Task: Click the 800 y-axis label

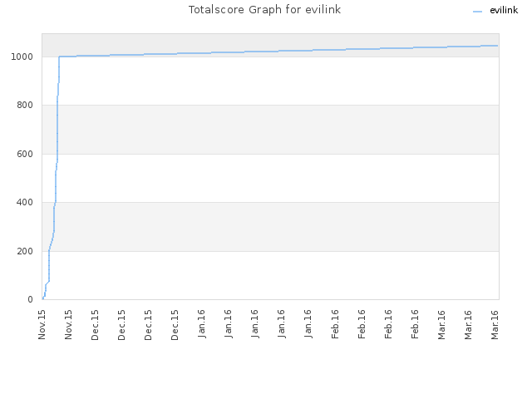Action: (25, 106)
